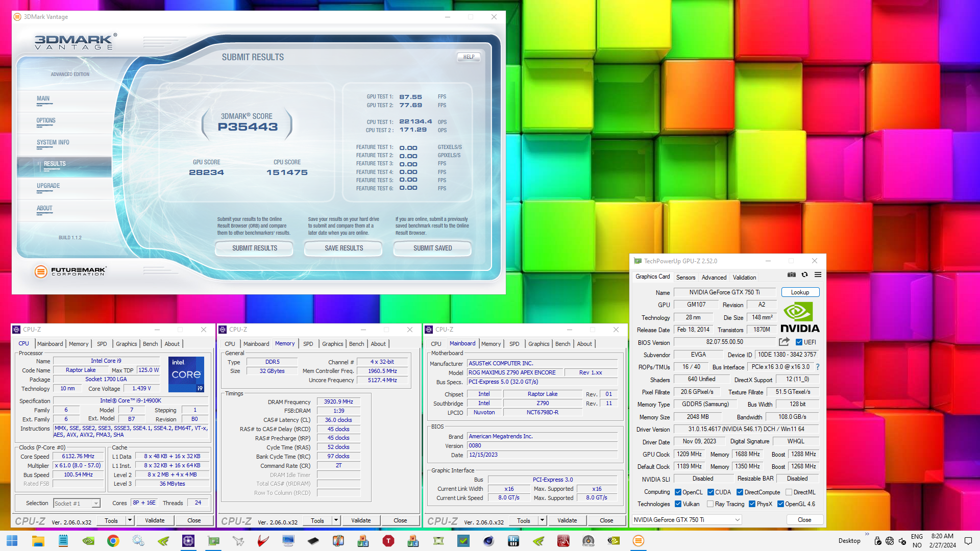This screenshot has height=551, width=980.
Task: Click the Submit Results button
Action: (254, 248)
